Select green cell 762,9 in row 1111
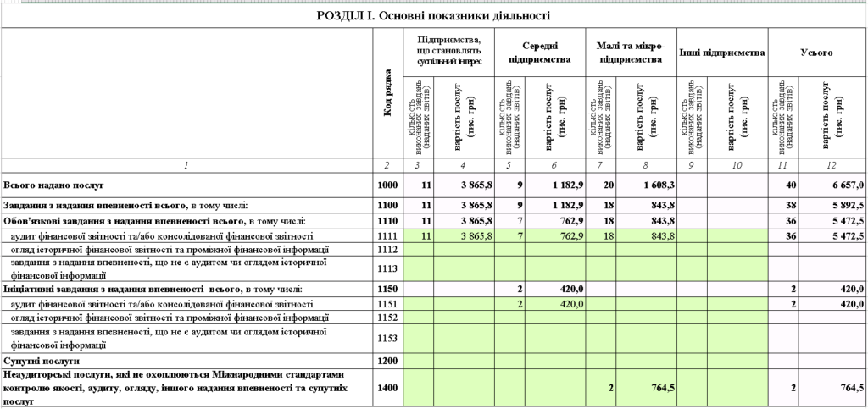This screenshot has height=409, width=868. tap(555, 236)
